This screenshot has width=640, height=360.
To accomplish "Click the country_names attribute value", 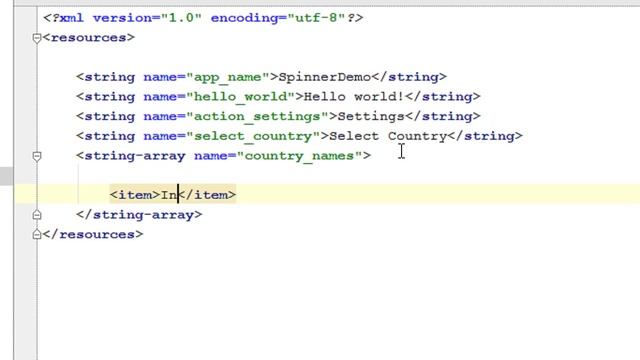I will coord(299,156).
